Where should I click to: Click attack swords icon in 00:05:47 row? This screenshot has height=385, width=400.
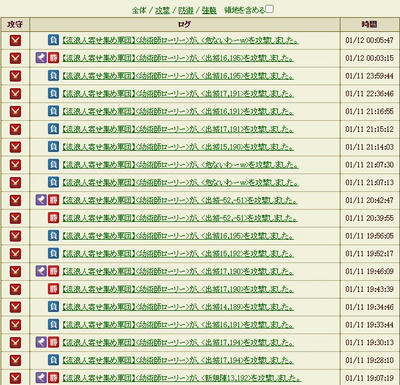pyautogui.click(x=15, y=40)
